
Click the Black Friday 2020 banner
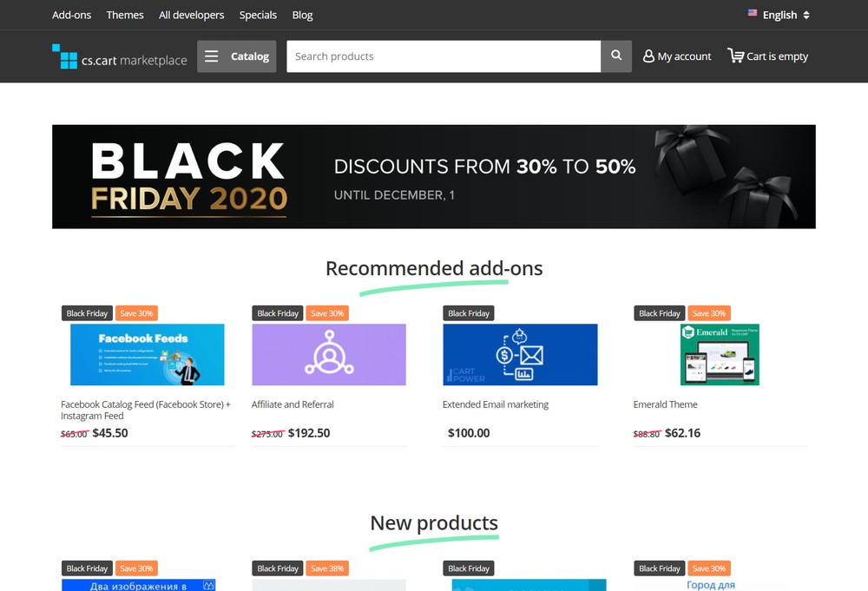(x=433, y=176)
